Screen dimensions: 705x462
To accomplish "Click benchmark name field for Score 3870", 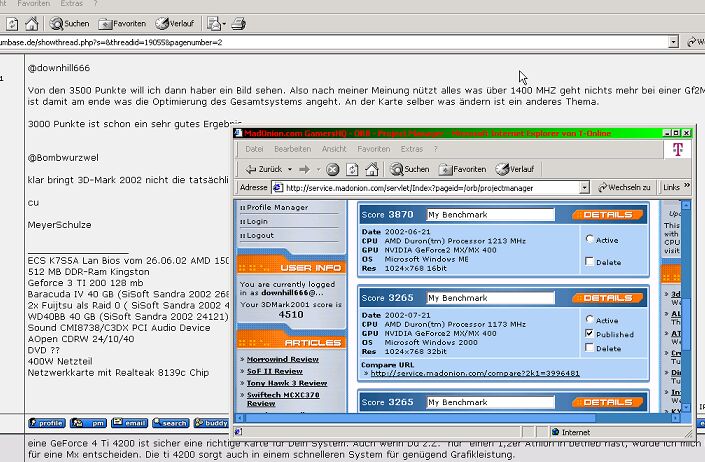I will point(490,215).
